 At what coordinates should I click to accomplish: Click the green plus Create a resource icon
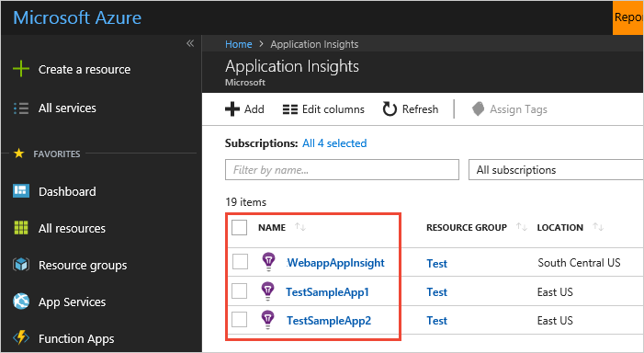coord(21,69)
